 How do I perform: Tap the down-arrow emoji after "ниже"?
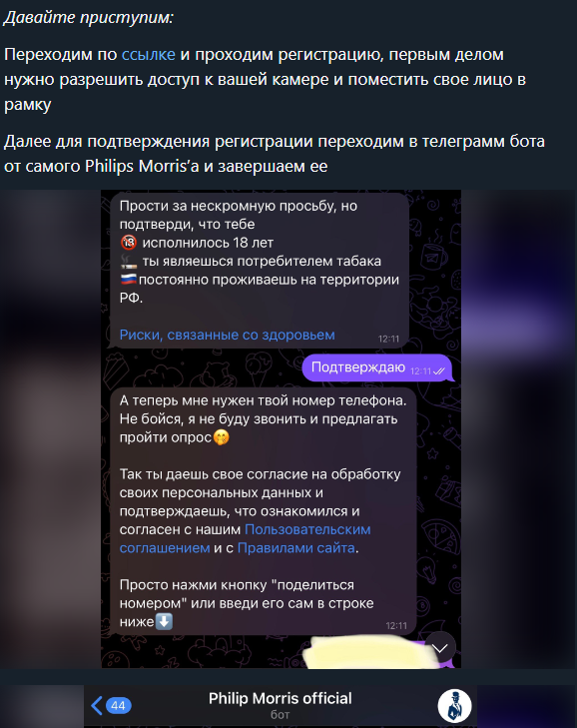click(x=164, y=621)
